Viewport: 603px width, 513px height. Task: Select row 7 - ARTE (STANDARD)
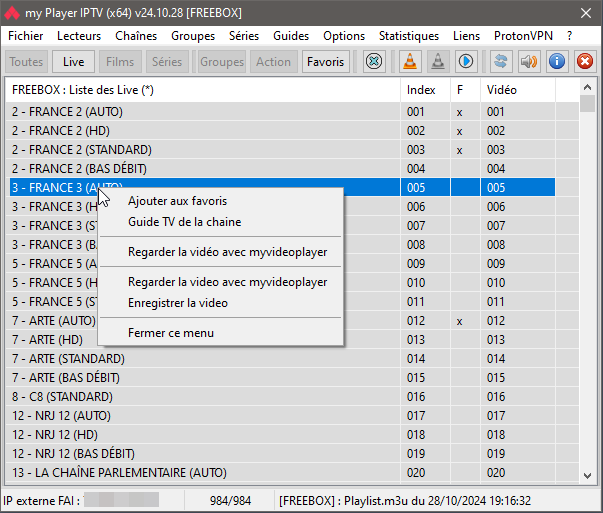point(292,359)
